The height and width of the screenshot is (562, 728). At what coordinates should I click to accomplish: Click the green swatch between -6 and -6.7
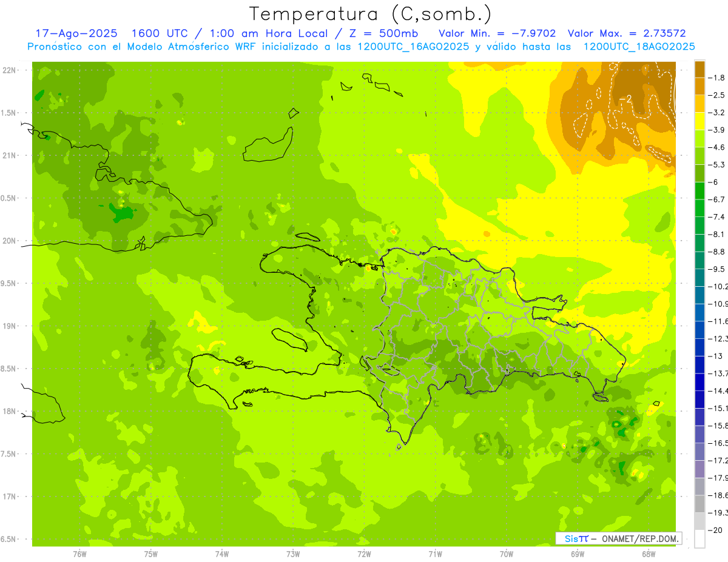point(699,190)
